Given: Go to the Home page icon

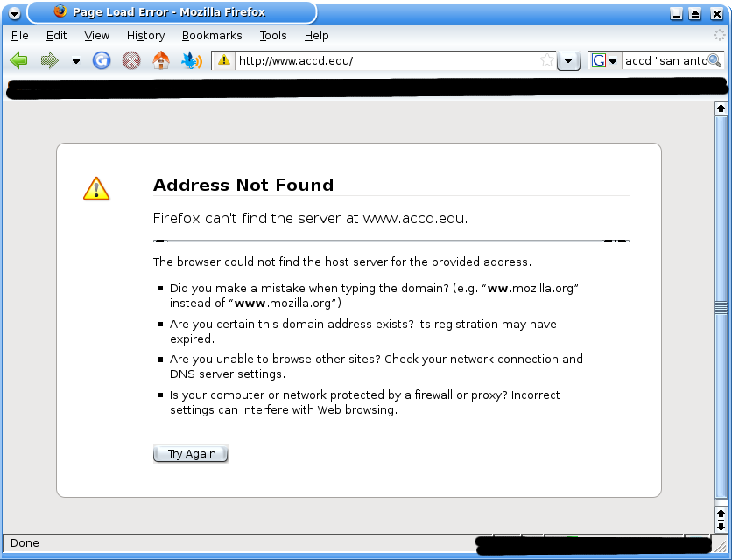Looking at the screenshot, I should [161, 60].
